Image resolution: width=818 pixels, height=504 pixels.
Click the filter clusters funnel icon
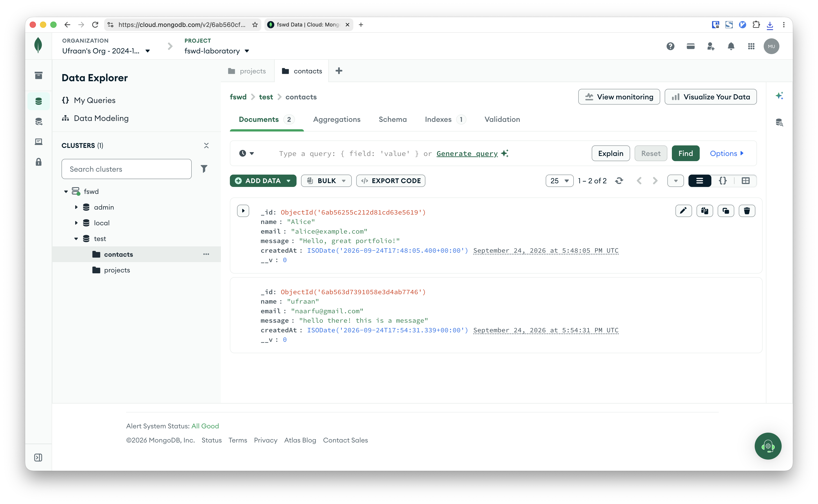204,169
